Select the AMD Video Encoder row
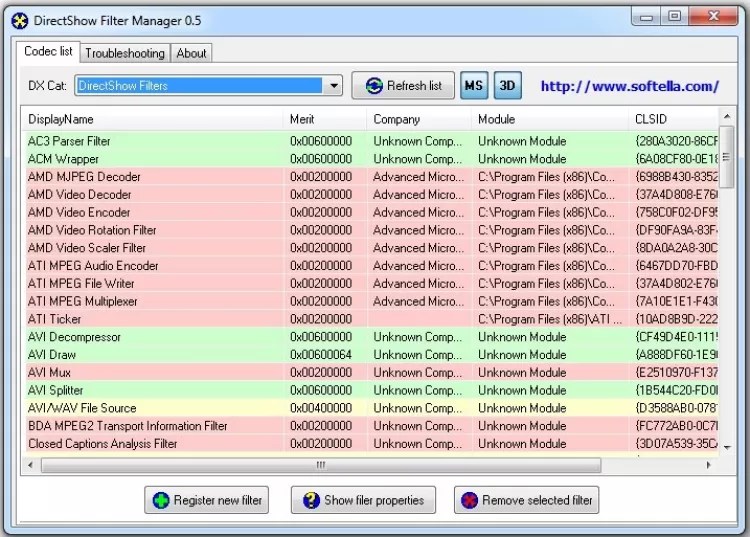This screenshot has width=750, height=537. coord(370,212)
